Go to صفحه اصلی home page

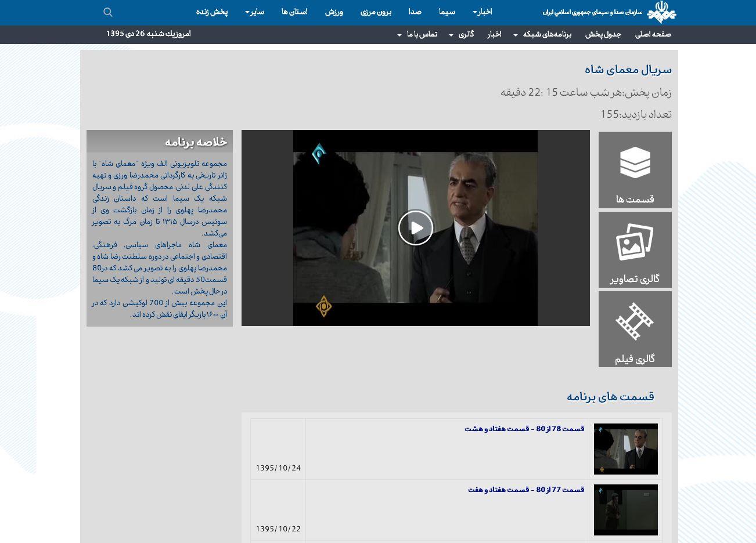[x=653, y=35]
